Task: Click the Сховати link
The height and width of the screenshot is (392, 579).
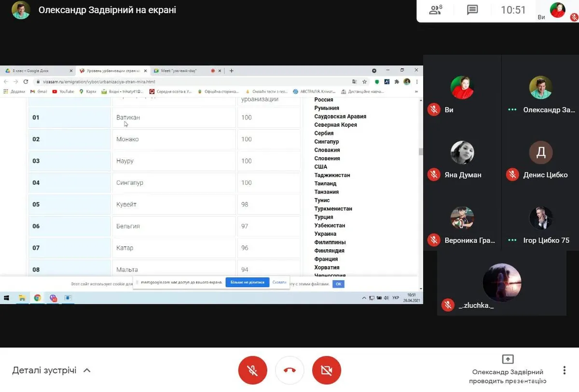Action: (279, 282)
